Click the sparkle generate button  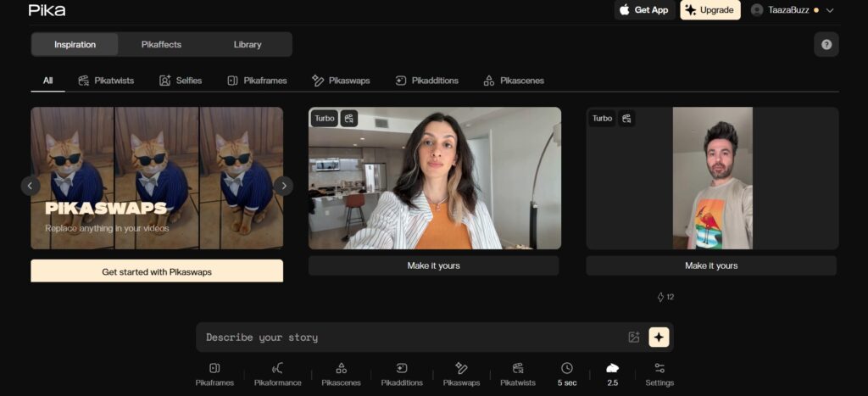tap(659, 337)
